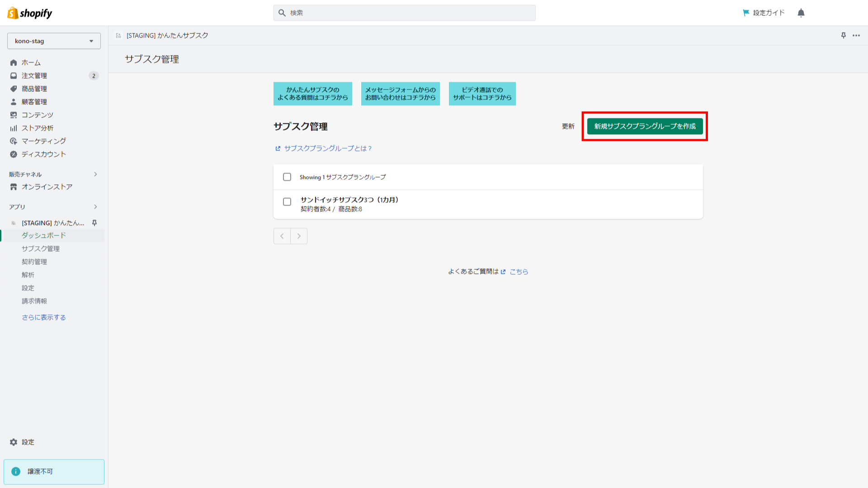Go to next page arrow
The image size is (868, 488).
(x=299, y=236)
